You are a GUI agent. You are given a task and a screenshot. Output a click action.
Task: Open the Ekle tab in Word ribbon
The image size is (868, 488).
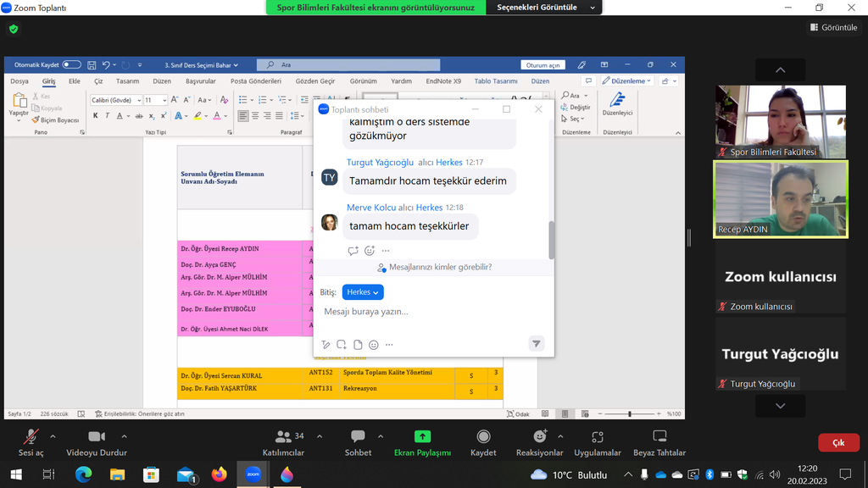[x=75, y=81]
